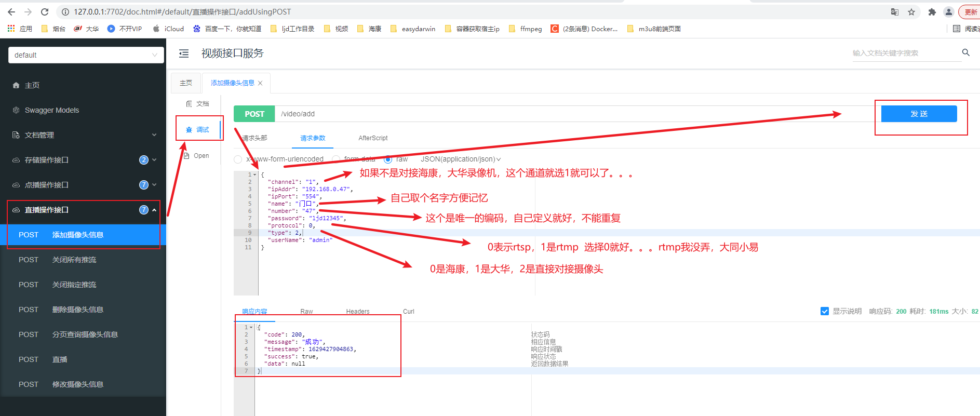Open the iCloud bookmark
The width and height of the screenshot is (980, 416).
click(168, 29)
